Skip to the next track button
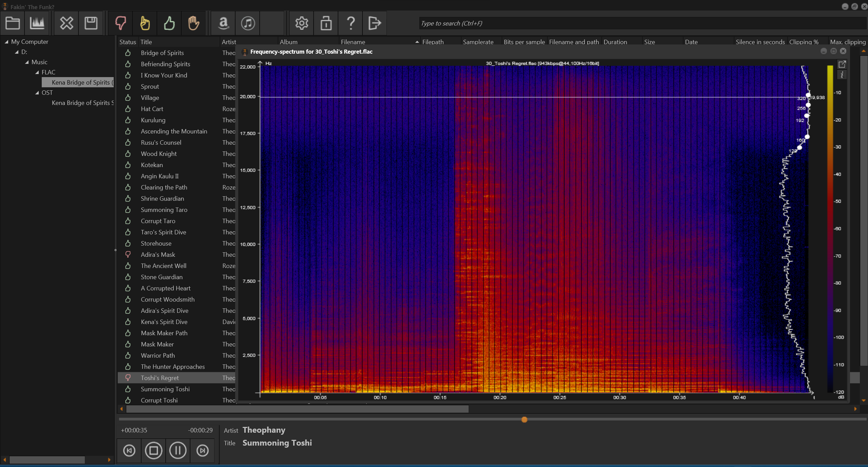Viewport: 868px width, 467px height. pyautogui.click(x=202, y=450)
